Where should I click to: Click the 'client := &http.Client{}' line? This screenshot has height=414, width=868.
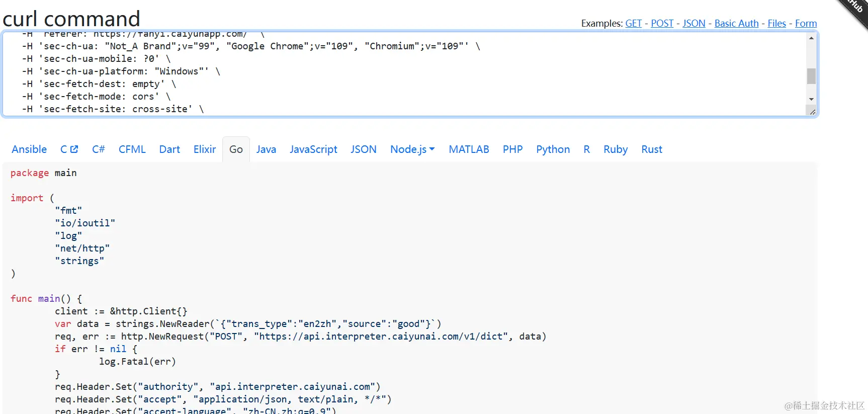pyautogui.click(x=121, y=311)
